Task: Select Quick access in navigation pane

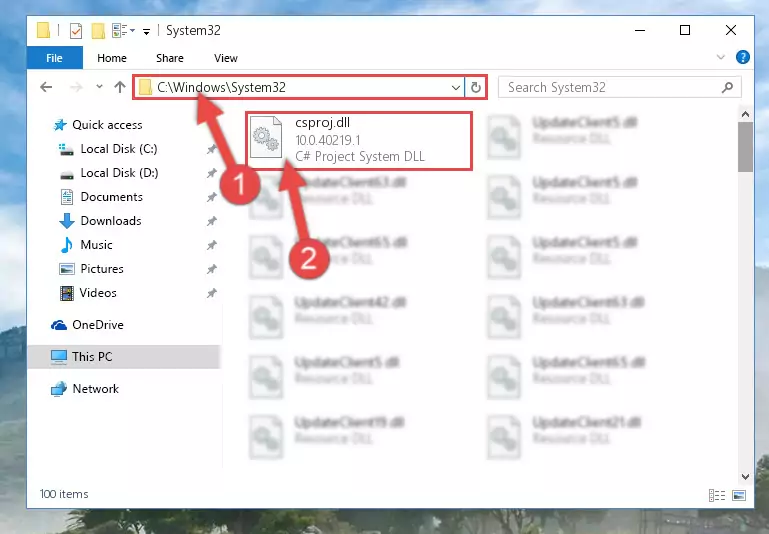Action: click(x=97, y=125)
